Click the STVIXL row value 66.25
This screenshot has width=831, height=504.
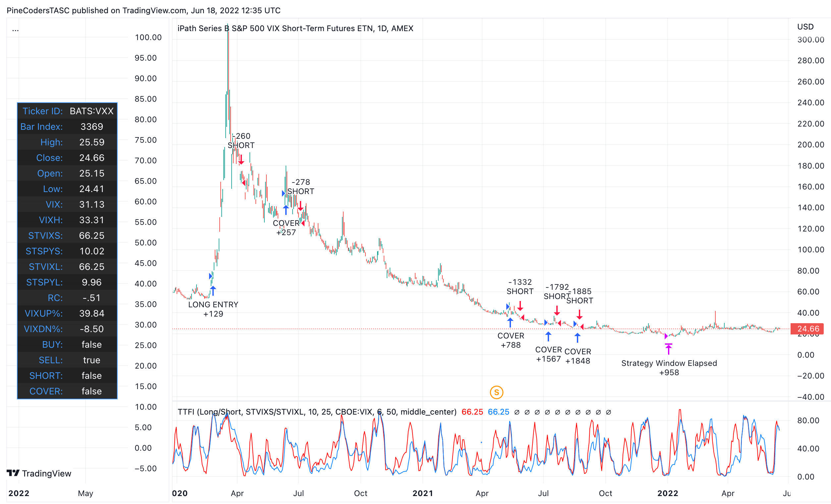(91, 267)
